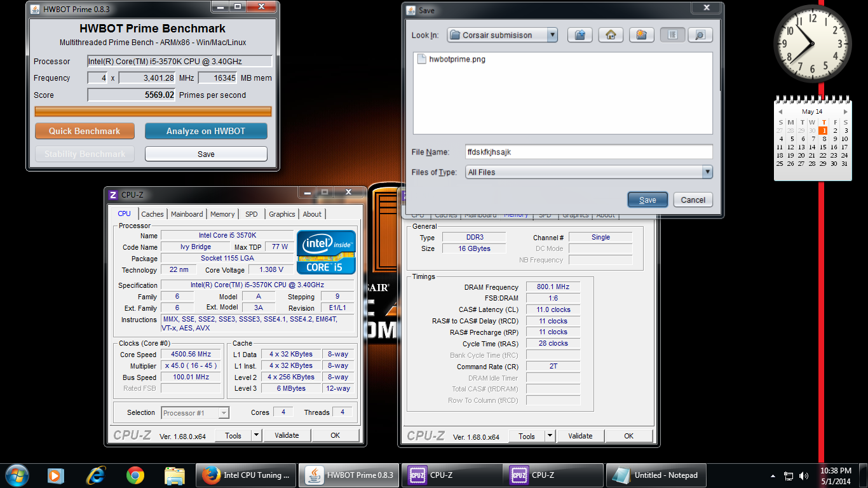Image resolution: width=868 pixels, height=488 pixels.
Task: Click the volume speaker icon in tray
Action: coord(804,475)
